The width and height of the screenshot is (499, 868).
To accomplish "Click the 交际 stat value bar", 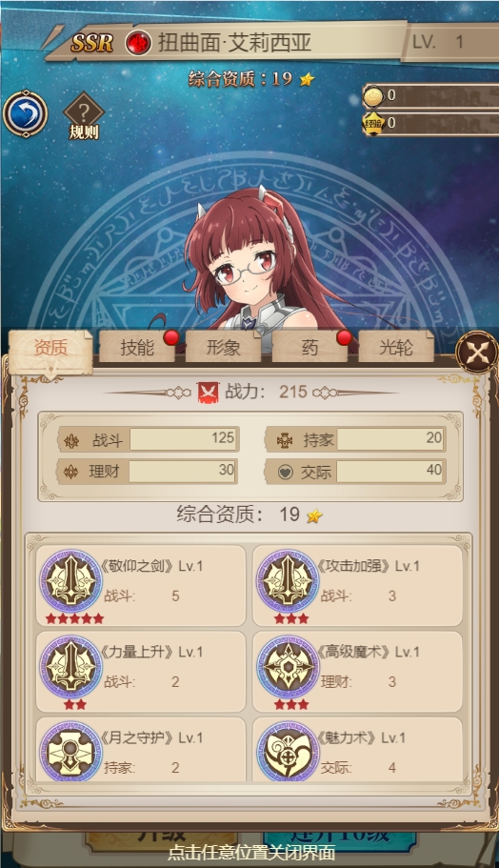I will tap(390, 471).
